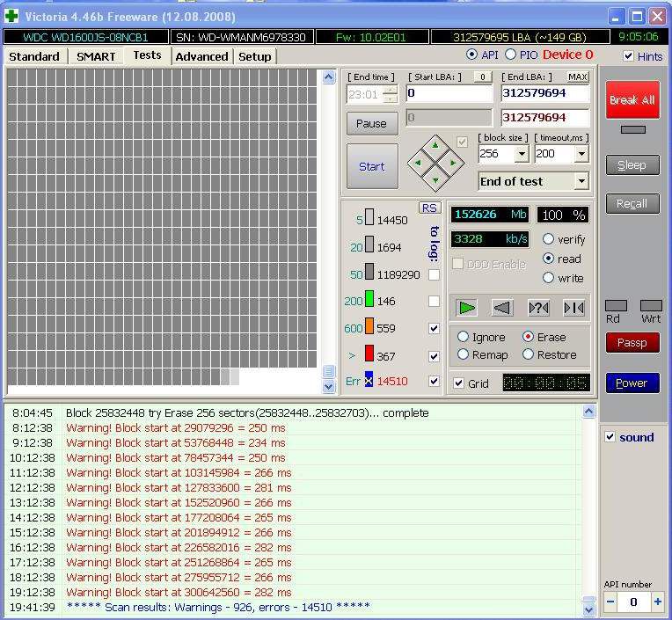This screenshot has height=620, width=672.
Task: Open the SMART tab
Action: tap(96, 56)
